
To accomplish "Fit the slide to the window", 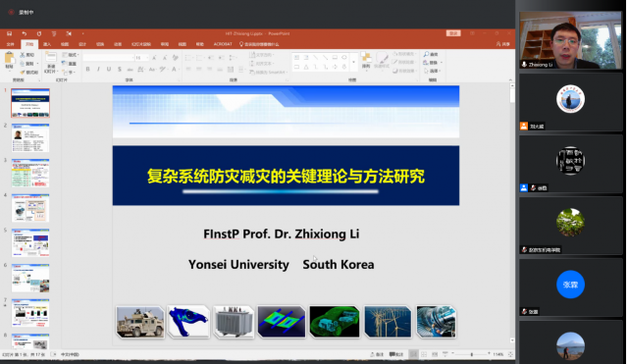I will [510, 354].
